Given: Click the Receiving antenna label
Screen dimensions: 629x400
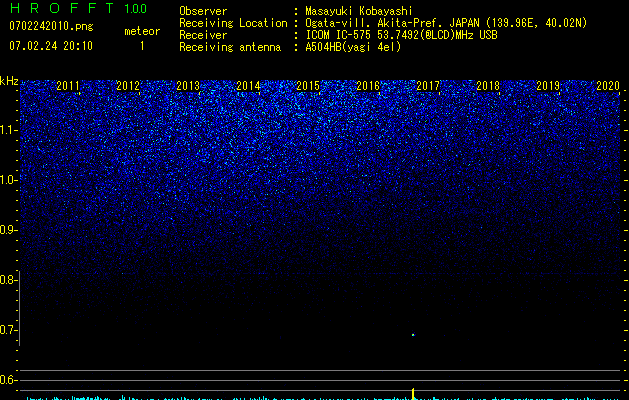Looking at the screenshot, I should pos(230,47).
